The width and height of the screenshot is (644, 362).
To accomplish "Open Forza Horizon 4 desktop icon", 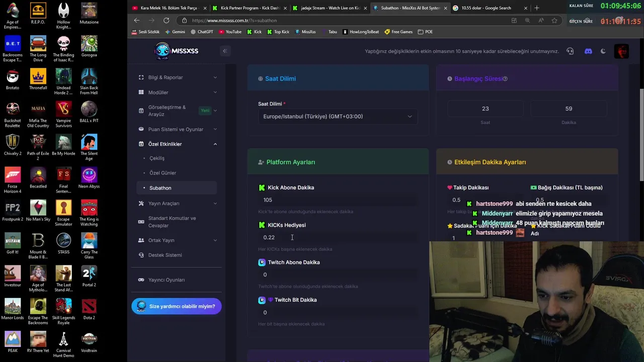I will click(x=13, y=180).
